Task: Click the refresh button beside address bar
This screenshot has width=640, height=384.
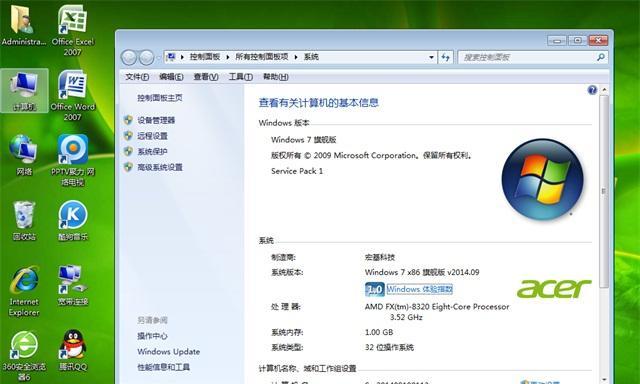Action: pos(445,57)
